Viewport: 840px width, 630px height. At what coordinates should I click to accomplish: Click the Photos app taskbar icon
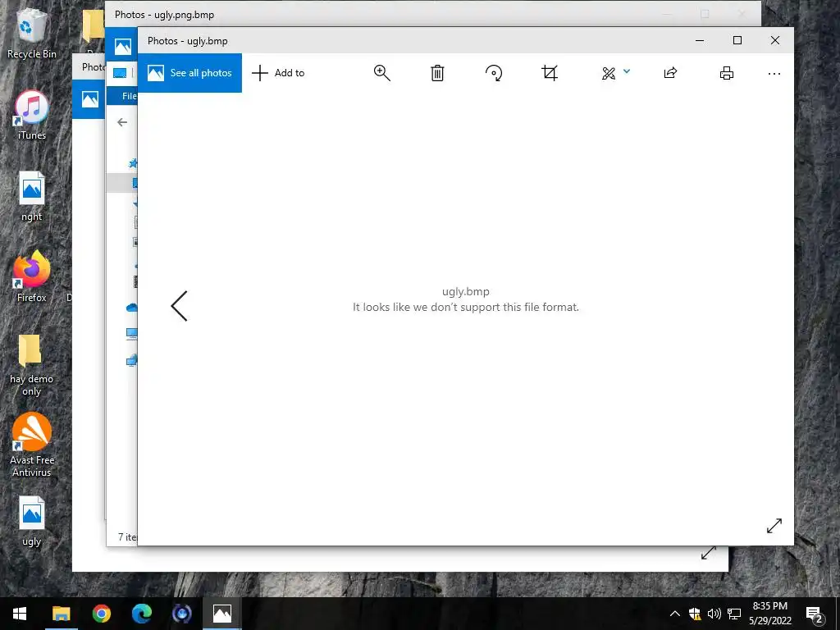click(221, 614)
